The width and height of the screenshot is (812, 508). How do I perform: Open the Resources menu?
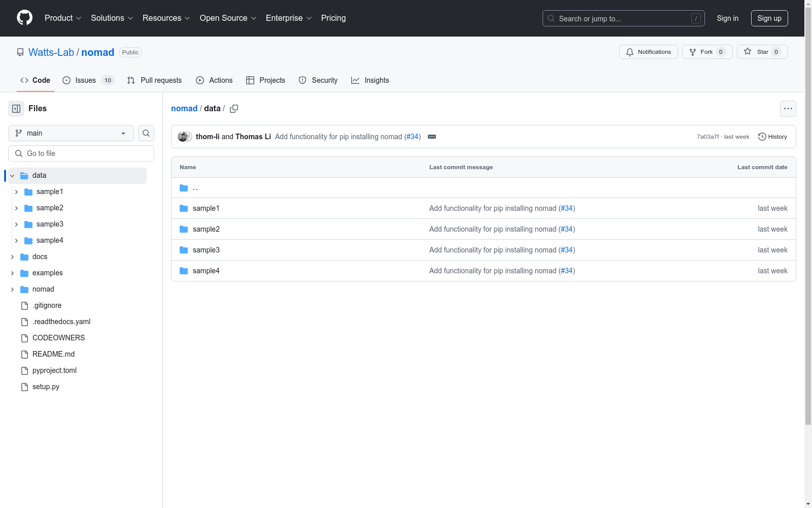coord(166,18)
